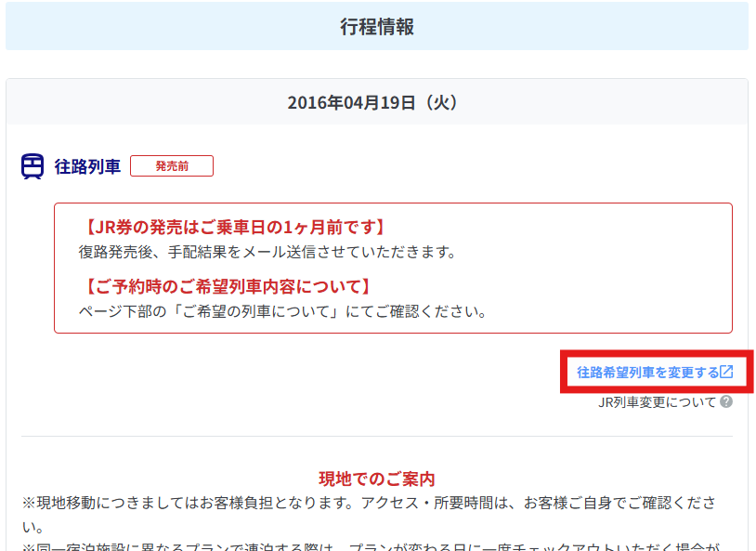Select the 往路列車 heading
The height and width of the screenshot is (551, 756).
pos(87,166)
